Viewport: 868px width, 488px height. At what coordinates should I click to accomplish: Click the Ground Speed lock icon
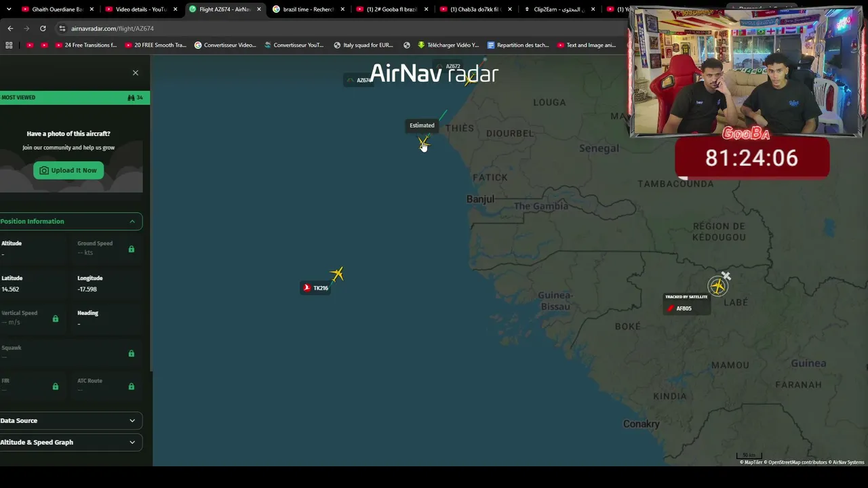(132, 249)
